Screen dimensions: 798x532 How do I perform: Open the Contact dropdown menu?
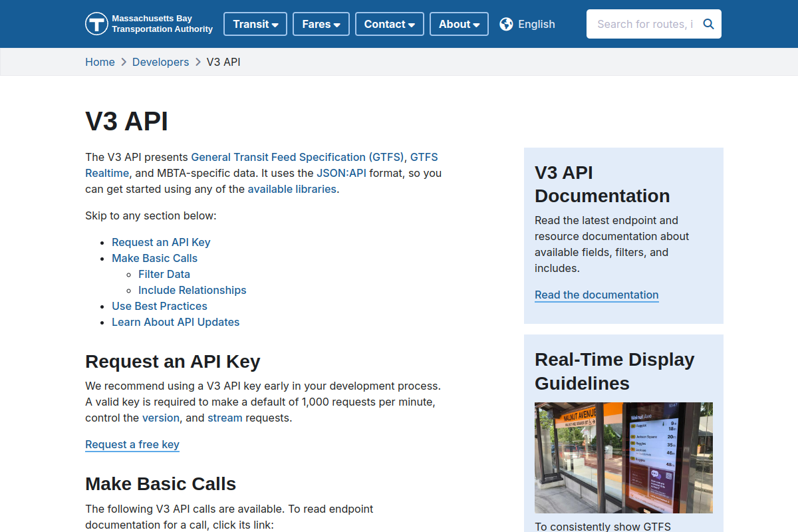(390, 24)
